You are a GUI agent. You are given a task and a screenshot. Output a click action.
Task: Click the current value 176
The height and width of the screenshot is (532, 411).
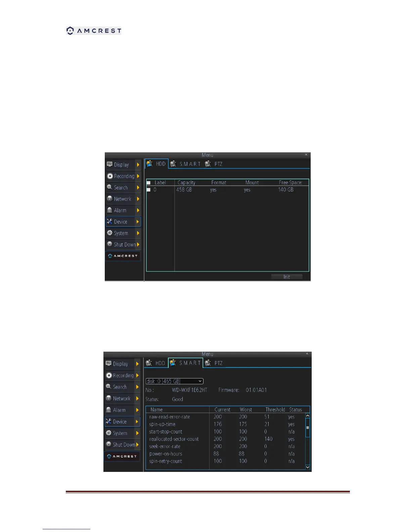[218, 424]
